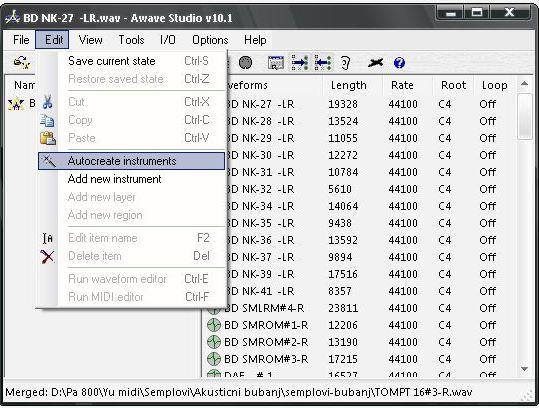
Task: Click length value 23811
Action: tap(343, 308)
